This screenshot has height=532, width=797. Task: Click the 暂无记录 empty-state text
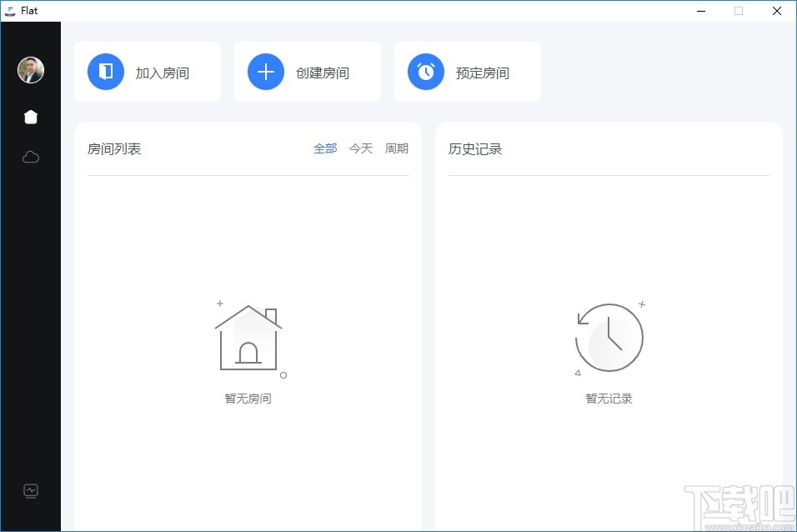609,398
